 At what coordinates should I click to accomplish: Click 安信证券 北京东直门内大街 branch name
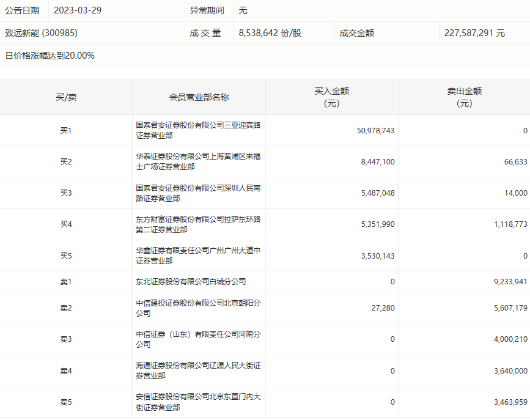198,402
